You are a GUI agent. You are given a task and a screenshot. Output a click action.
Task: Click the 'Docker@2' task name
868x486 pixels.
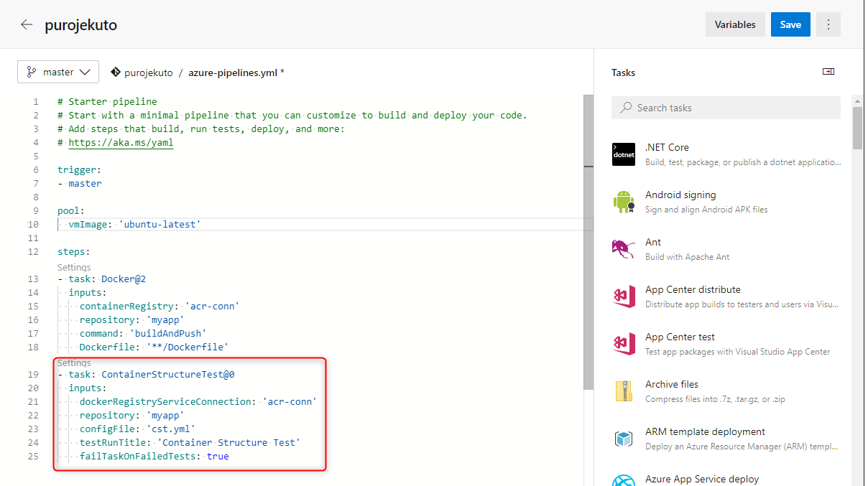point(124,279)
